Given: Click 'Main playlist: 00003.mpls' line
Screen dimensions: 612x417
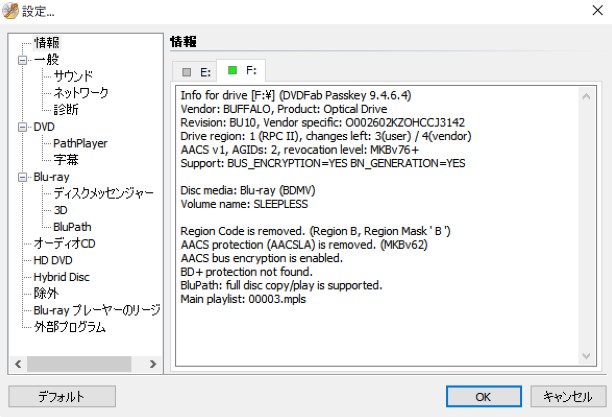Looking at the screenshot, I should pos(243,299).
